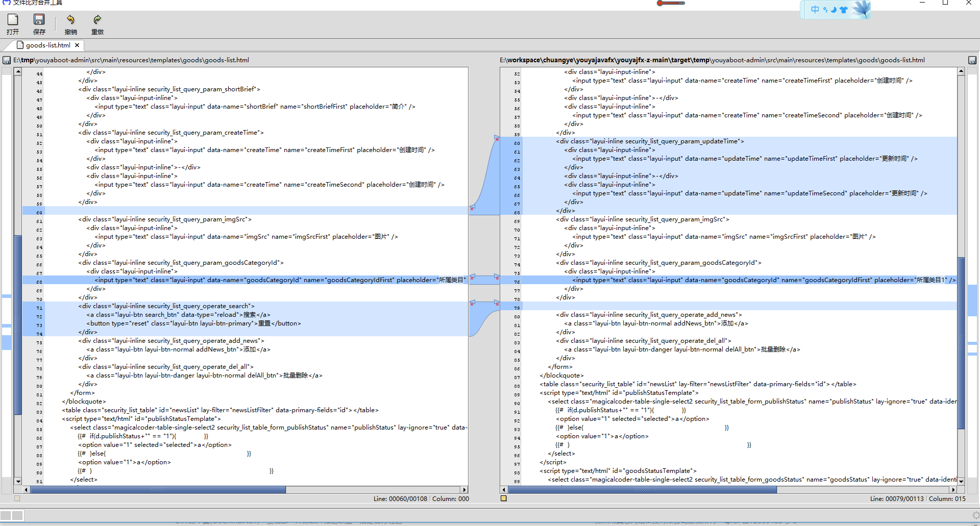Click left line 46 query_param_shortBrief div
Viewport: 980px width, 526px height.
pyautogui.click(x=169, y=89)
